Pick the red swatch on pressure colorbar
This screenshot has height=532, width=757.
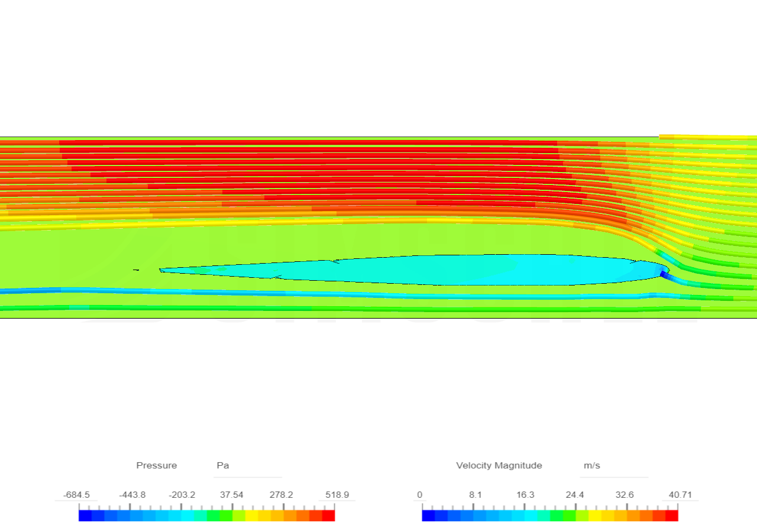[x=328, y=515]
